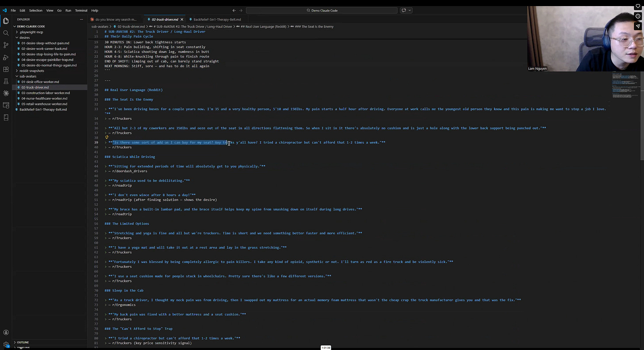Screen dimensions: 644x350
Task: Switch to BackRelief-5in1-Therapy-Belt.md tab
Action: (217, 19)
